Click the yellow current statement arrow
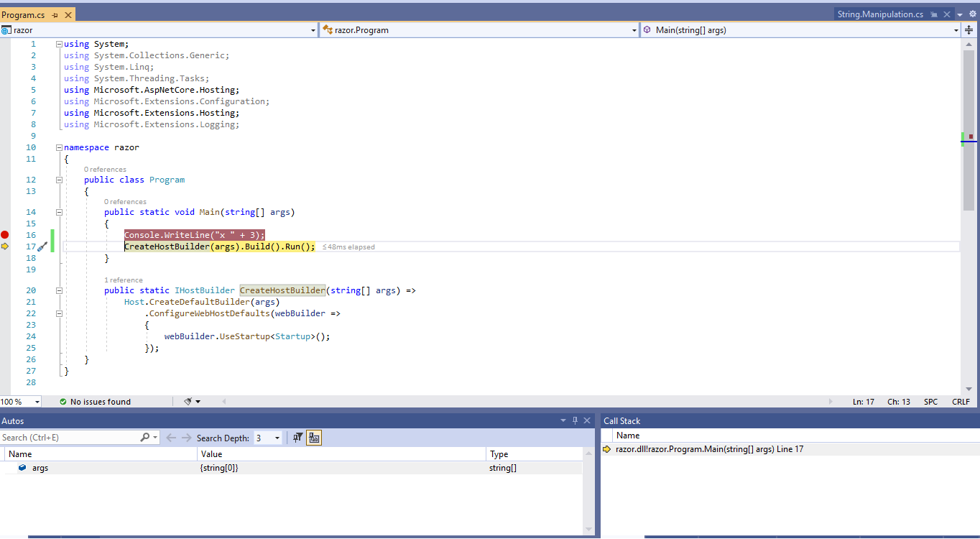The image size is (980, 539). point(5,247)
